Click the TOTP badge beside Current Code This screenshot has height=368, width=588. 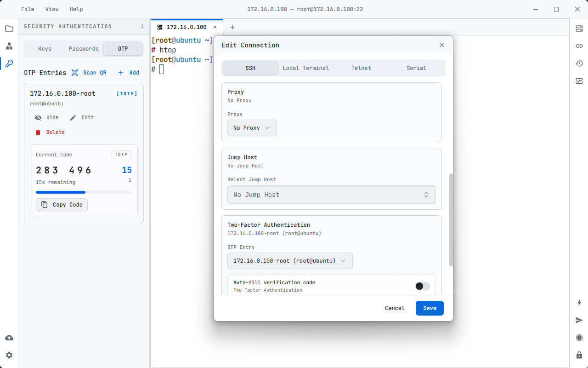[121, 155]
